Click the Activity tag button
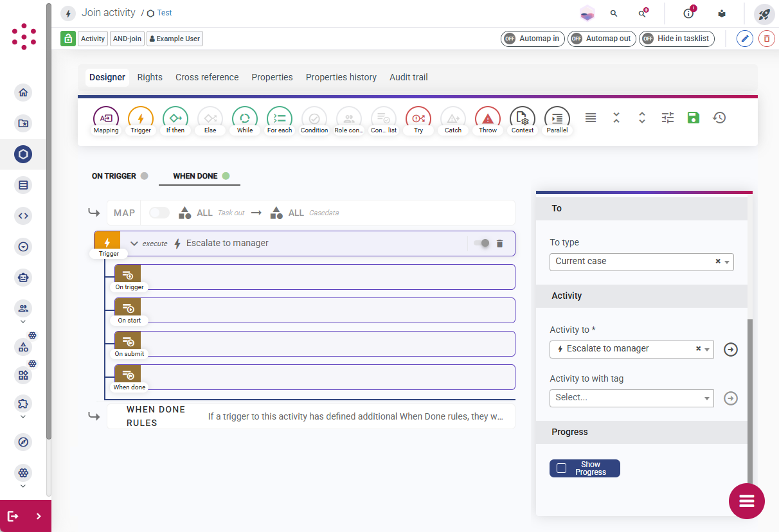The width and height of the screenshot is (779, 532). click(x=93, y=39)
